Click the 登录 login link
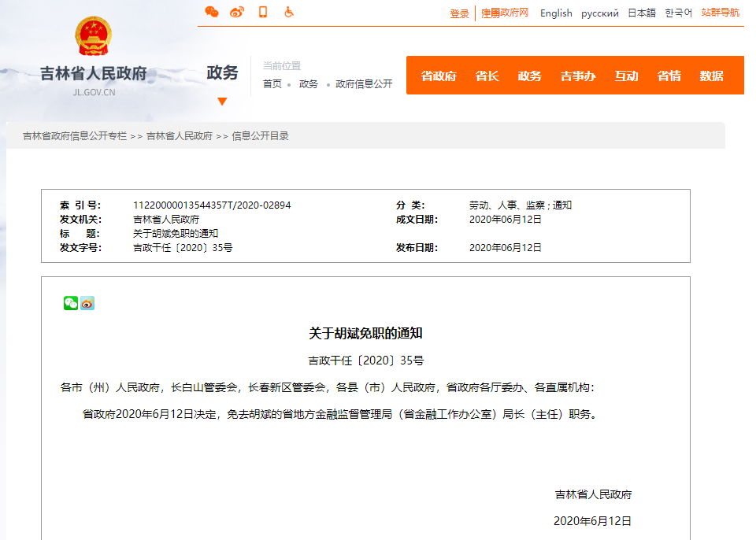This screenshot has width=756, height=540. point(459,13)
